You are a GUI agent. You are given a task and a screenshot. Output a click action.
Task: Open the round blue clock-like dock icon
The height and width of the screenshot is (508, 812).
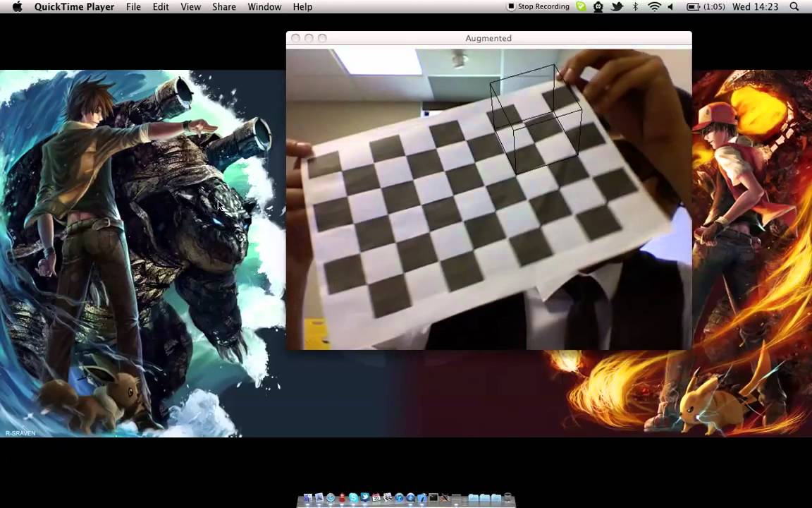[331, 498]
